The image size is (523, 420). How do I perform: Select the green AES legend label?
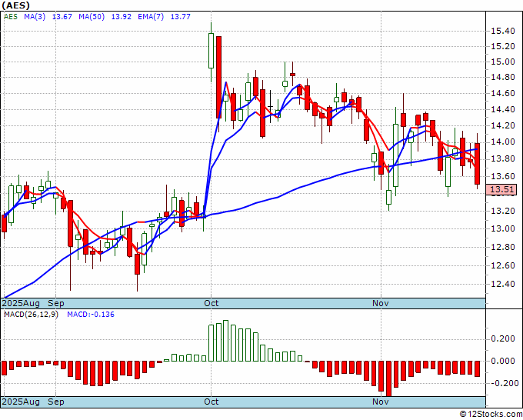(10, 16)
